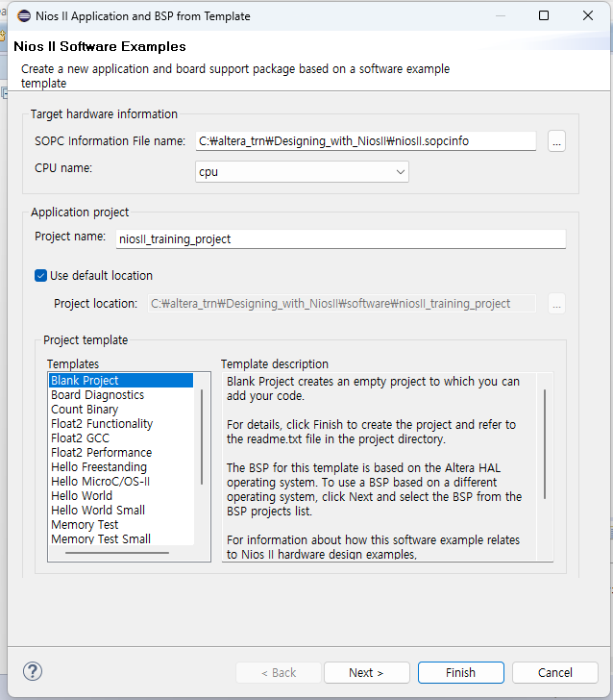
Task: Open the help question mark icon
Action: [33, 671]
